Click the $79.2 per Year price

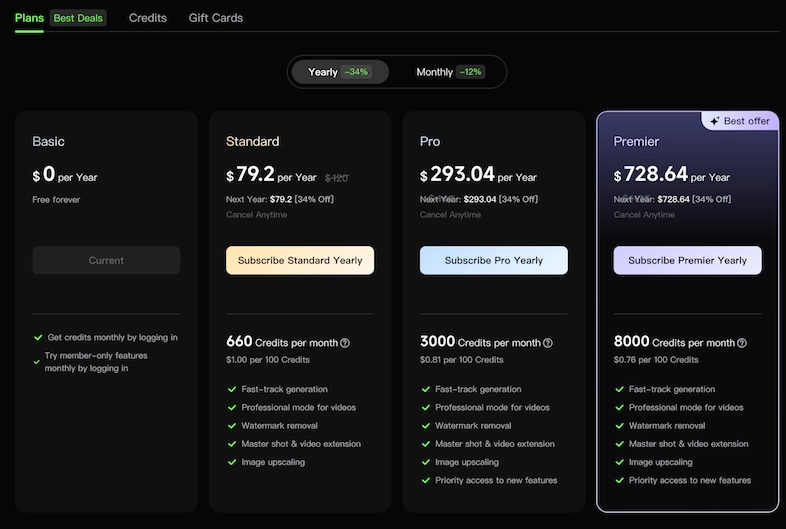point(271,174)
